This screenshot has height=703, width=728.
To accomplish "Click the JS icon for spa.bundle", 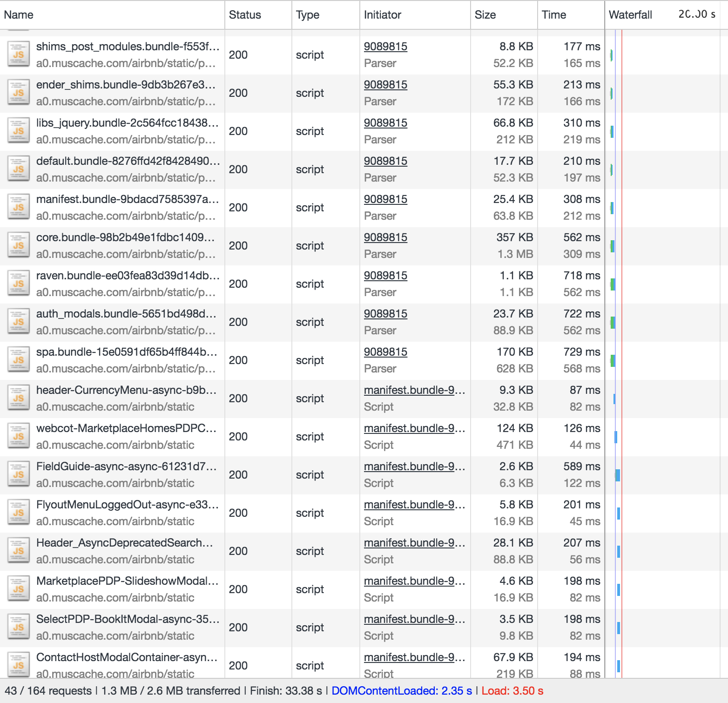I will [19, 360].
